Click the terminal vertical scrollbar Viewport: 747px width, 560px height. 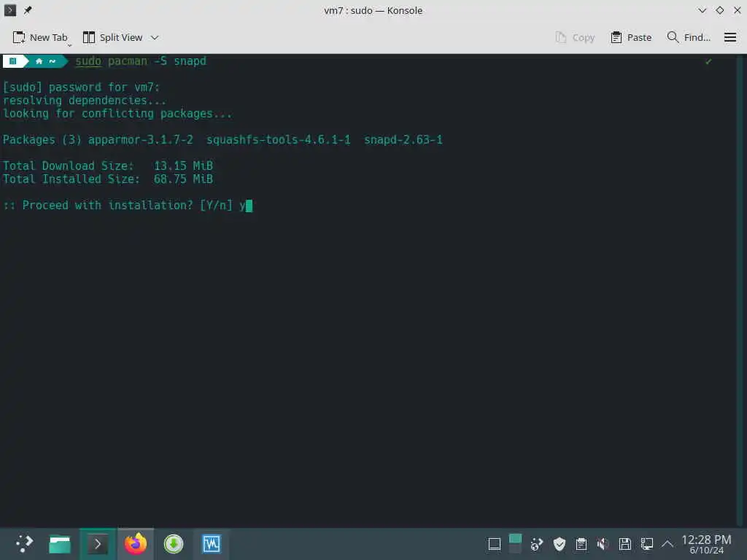pos(739,290)
